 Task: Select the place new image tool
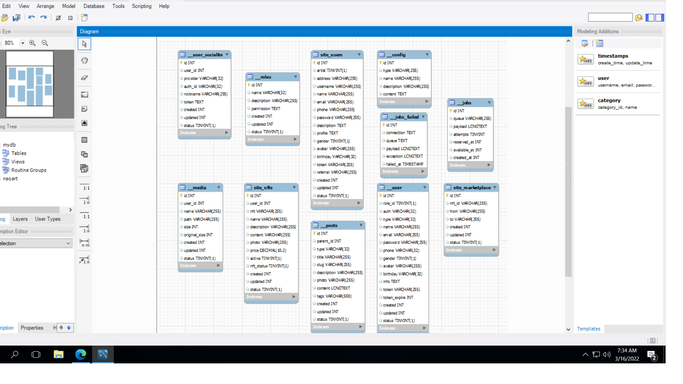pyautogui.click(x=85, y=123)
